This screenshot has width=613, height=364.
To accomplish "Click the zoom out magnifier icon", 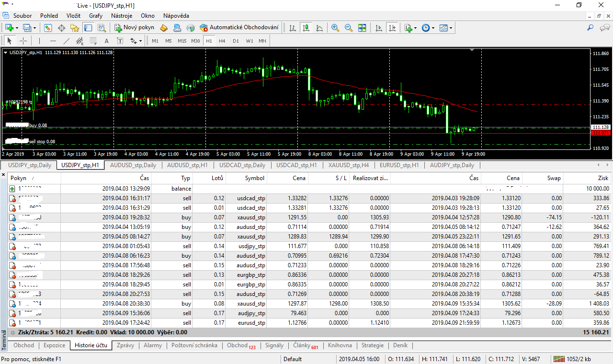I will tap(348, 28).
